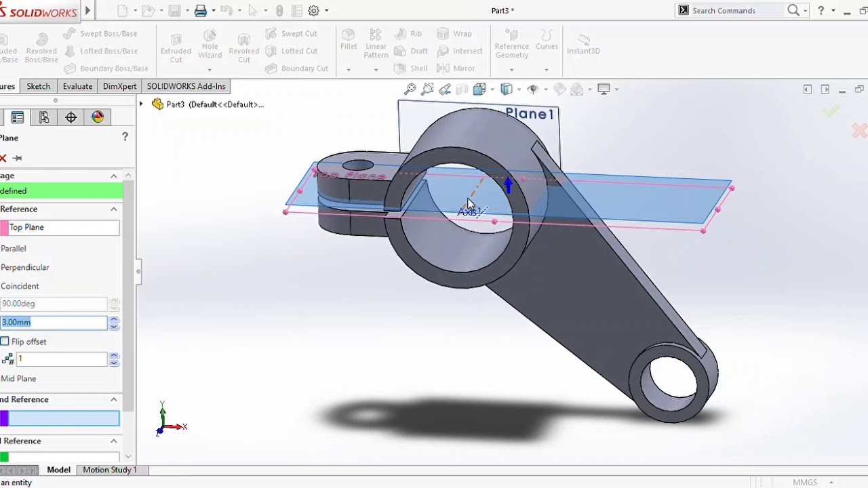Click the Zoom to Area icon
Screen dimensions: 868x488
click(427, 89)
